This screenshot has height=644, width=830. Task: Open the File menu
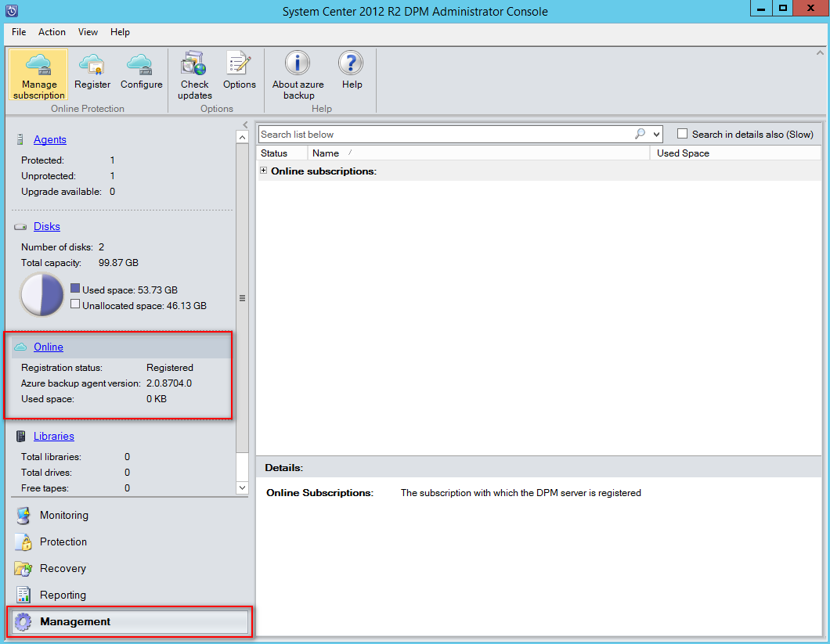coord(19,32)
